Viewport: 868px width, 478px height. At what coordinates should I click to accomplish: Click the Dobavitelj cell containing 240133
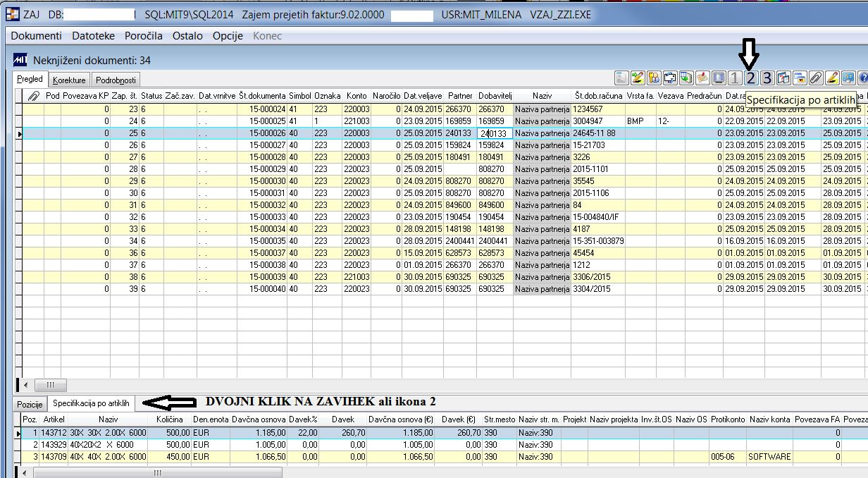point(495,133)
